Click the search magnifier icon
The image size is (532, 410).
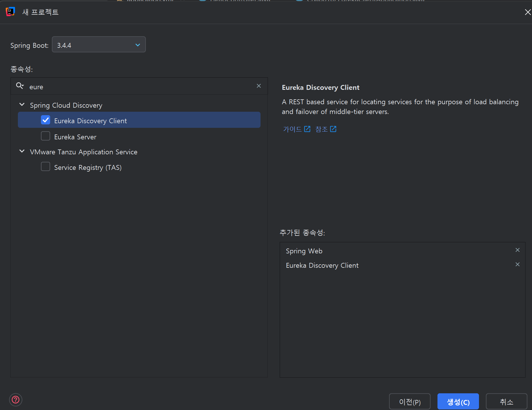[20, 86]
